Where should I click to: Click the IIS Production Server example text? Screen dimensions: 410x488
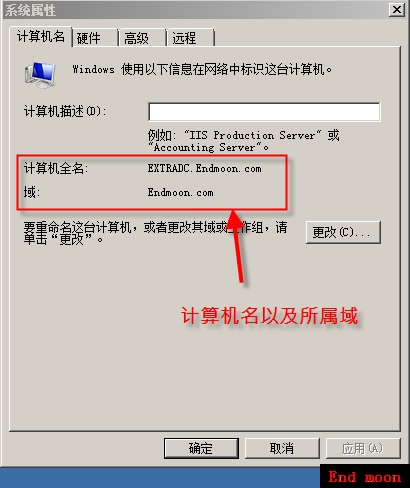tap(252, 135)
